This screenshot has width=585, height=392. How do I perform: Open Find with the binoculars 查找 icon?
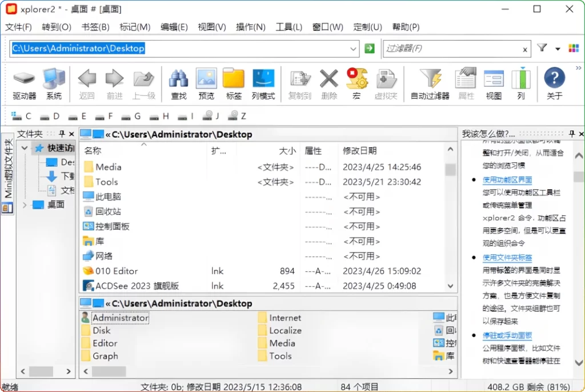tap(179, 84)
